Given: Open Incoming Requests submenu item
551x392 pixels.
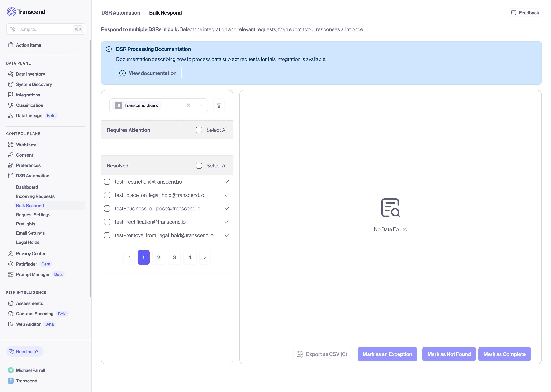Looking at the screenshot, I should click(35, 197).
